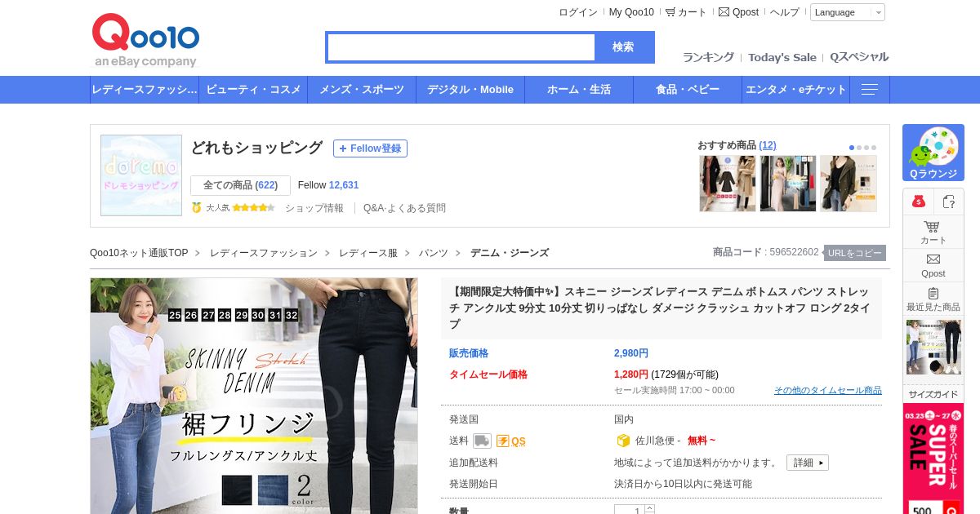
Task: Click その他のタイムセール商品 link
Action: 828,390
